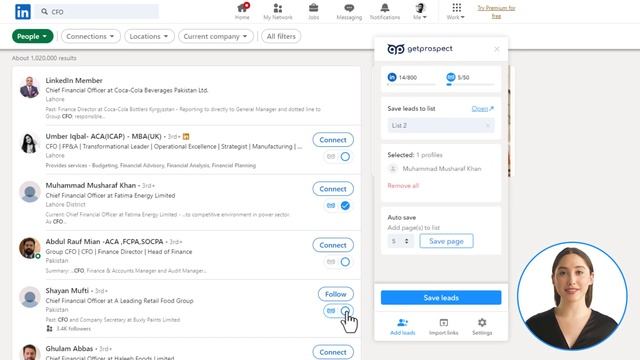Connect with Abdul Rauf Mian

click(x=333, y=245)
